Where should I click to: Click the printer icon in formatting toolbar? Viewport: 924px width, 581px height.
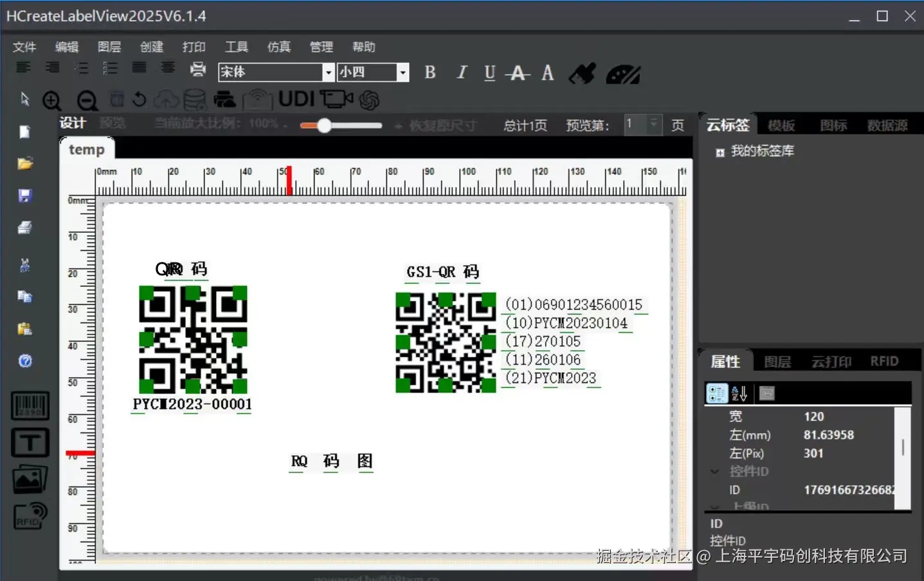pos(198,69)
